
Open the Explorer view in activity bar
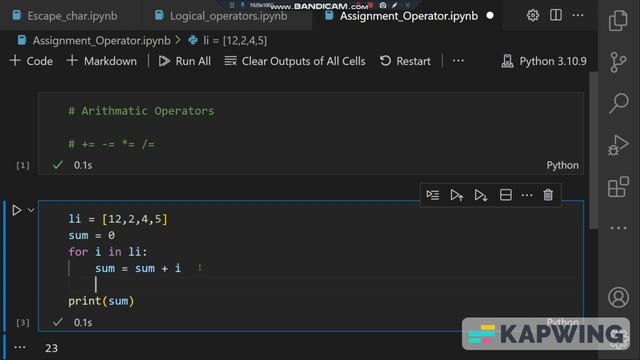[x=618, y=20]
